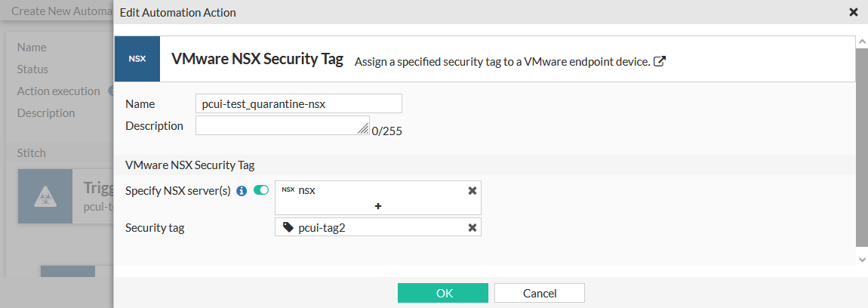Toggle the Specify NSX server(s) switch

(261, 190)
